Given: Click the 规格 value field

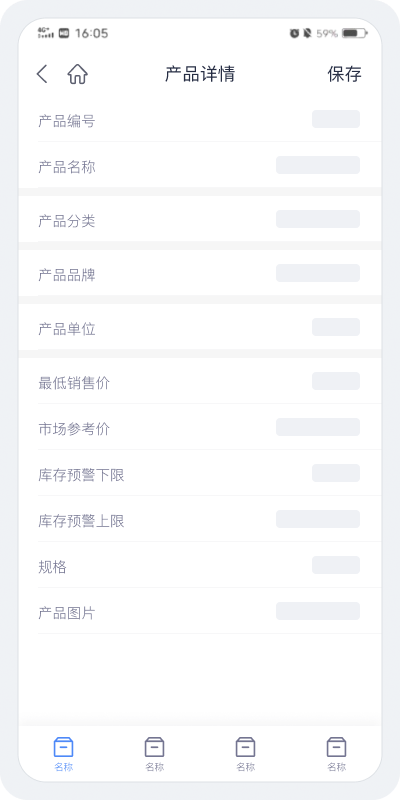Looking at the screenshot, I should (x=336, y=565).
